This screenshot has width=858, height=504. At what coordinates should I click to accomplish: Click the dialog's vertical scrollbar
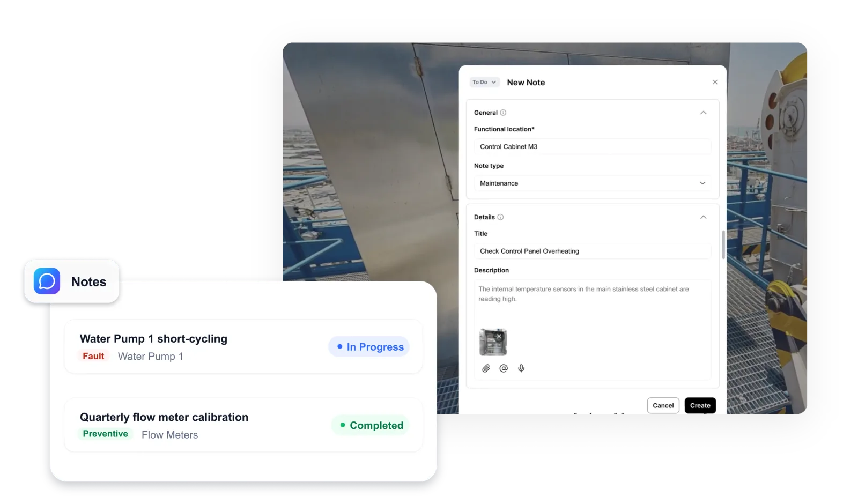723,245
